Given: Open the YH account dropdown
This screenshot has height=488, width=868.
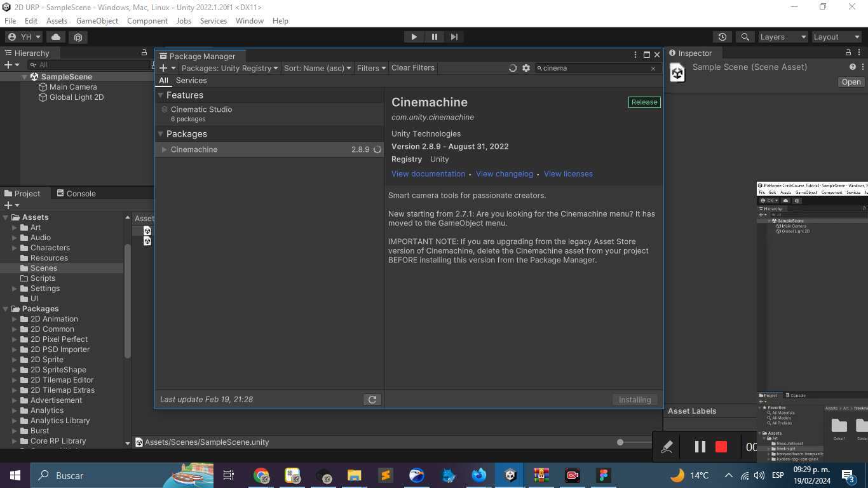Looking at the screenshot, I should (24, 37).
